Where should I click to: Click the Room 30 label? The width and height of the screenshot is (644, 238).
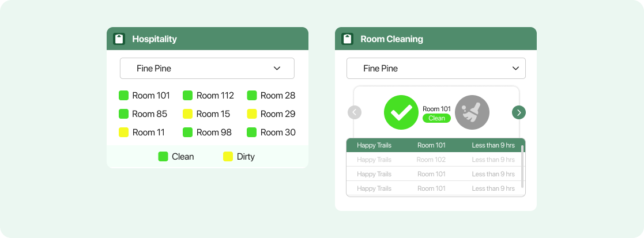point(278,133)
